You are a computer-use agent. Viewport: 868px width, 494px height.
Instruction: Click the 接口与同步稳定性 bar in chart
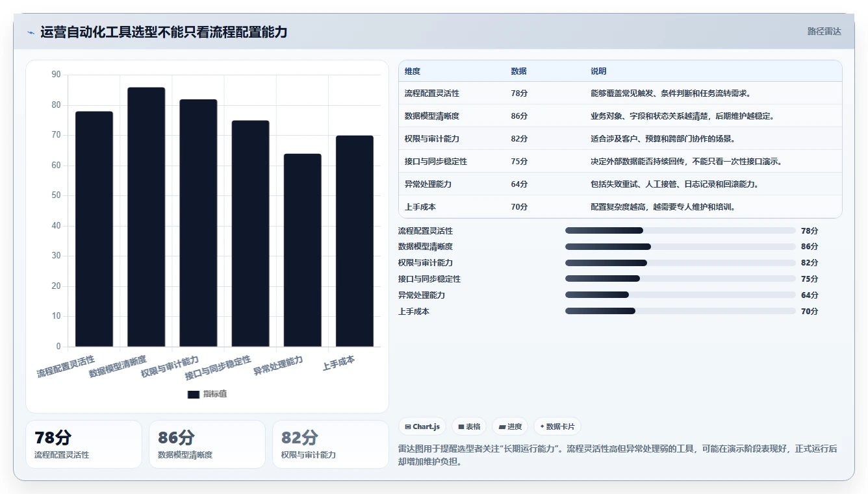[250, 234]
